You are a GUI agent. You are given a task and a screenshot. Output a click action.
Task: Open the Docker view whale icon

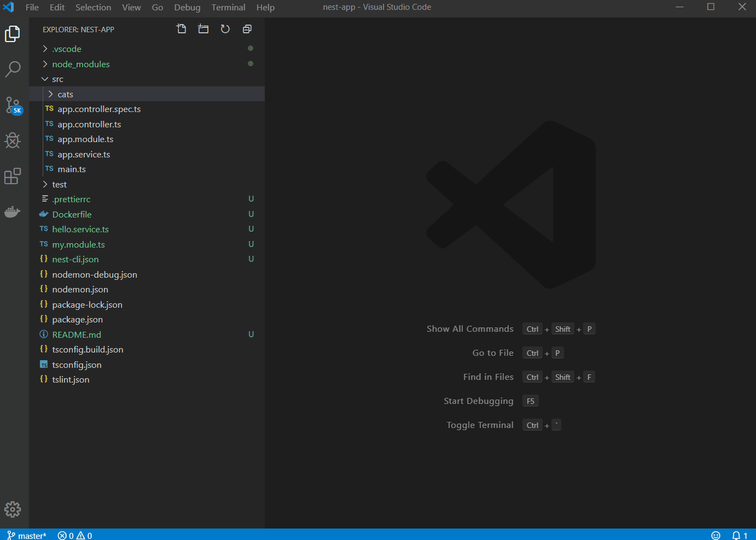click(x=13, y=212)
